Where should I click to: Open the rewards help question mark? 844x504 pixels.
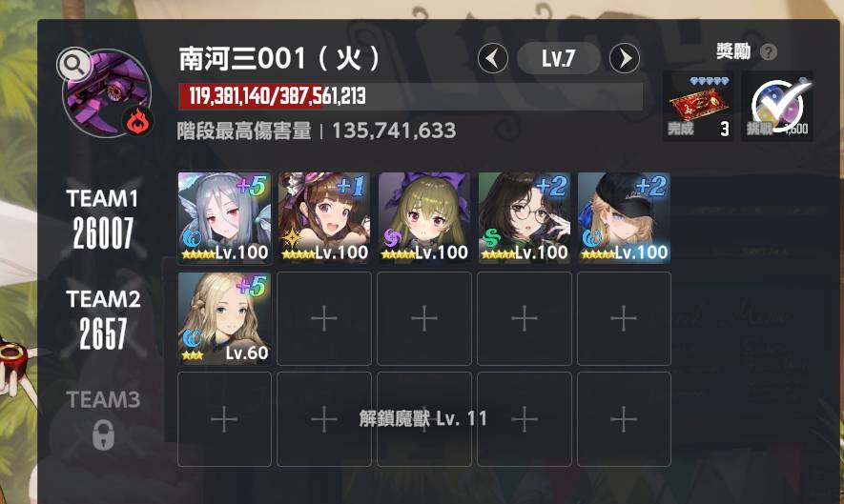(x=769, y=52)
